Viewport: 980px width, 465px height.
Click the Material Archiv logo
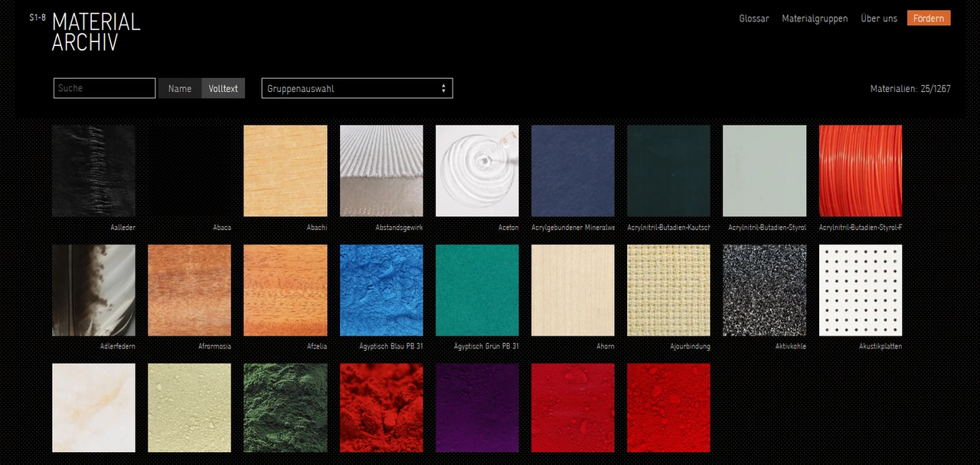95,32
